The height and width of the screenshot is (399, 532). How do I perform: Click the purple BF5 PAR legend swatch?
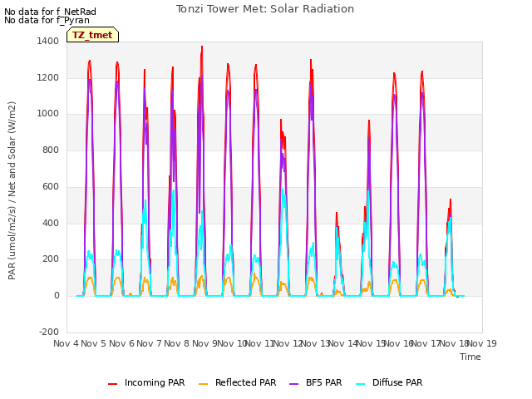[x=293, y=384]
